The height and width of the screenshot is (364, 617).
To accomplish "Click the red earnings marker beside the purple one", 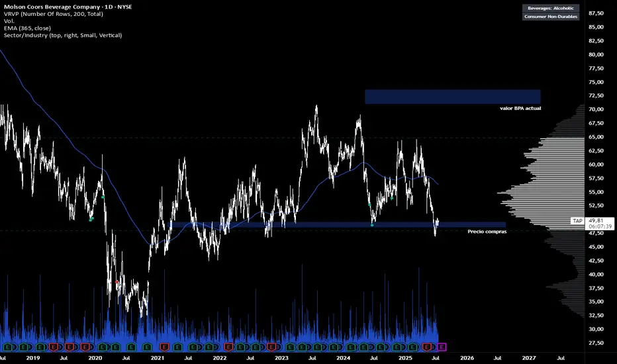I will point(427,347).
